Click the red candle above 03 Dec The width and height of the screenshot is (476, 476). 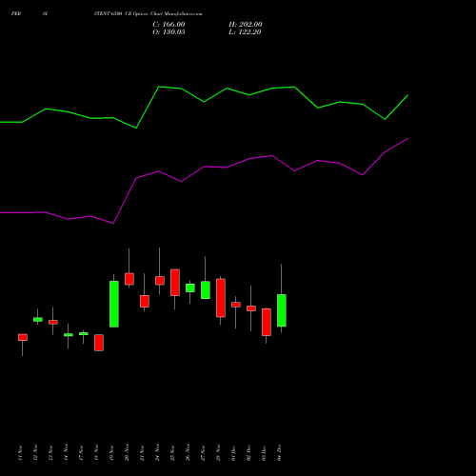[x=267, y=322]
